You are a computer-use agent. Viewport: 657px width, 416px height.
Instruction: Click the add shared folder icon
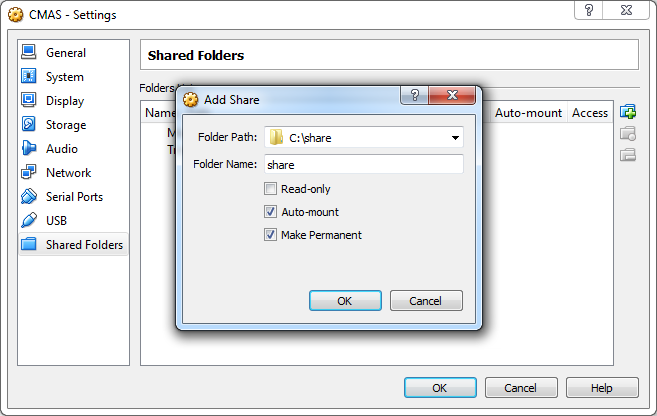(628, 112)
